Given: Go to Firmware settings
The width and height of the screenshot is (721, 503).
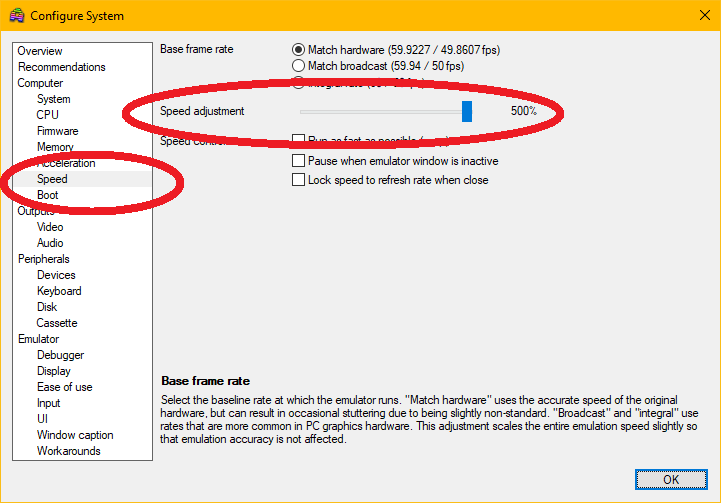Looking at the screenshot, I should click(57, 131).
